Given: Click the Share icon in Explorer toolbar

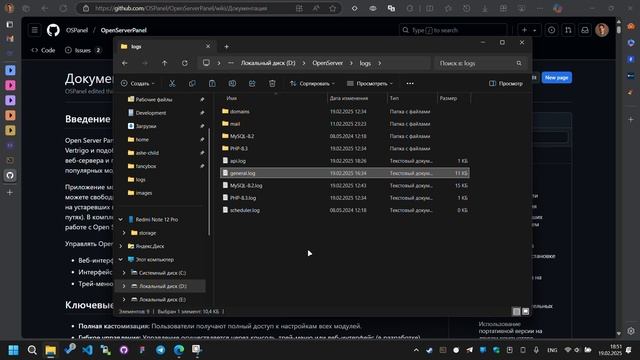Looking at the screenshot, I should click(x=252, y=84).
